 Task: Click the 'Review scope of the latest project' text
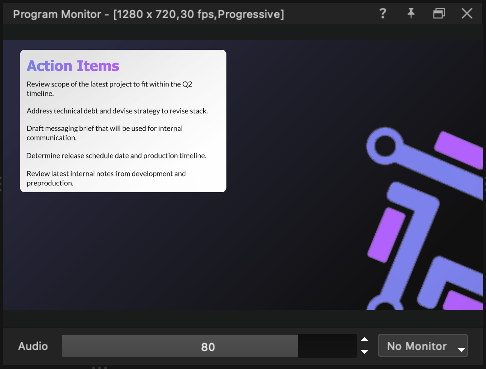109,89
